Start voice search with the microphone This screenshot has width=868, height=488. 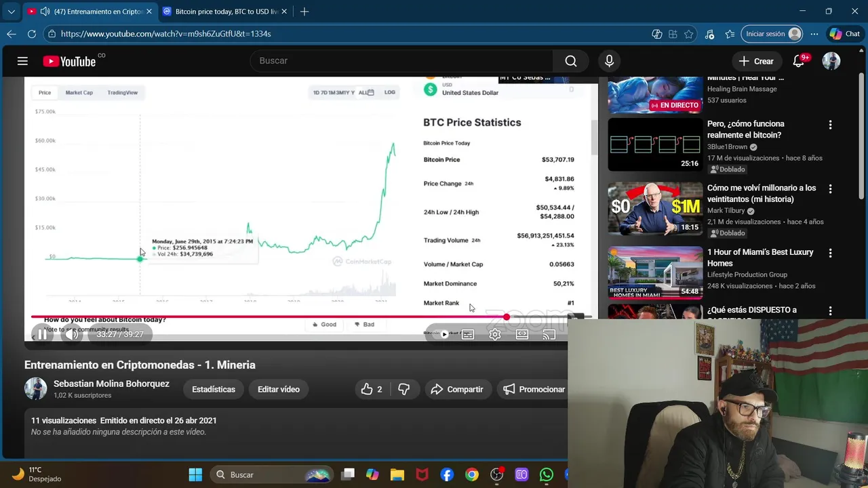tap(609, 61)
